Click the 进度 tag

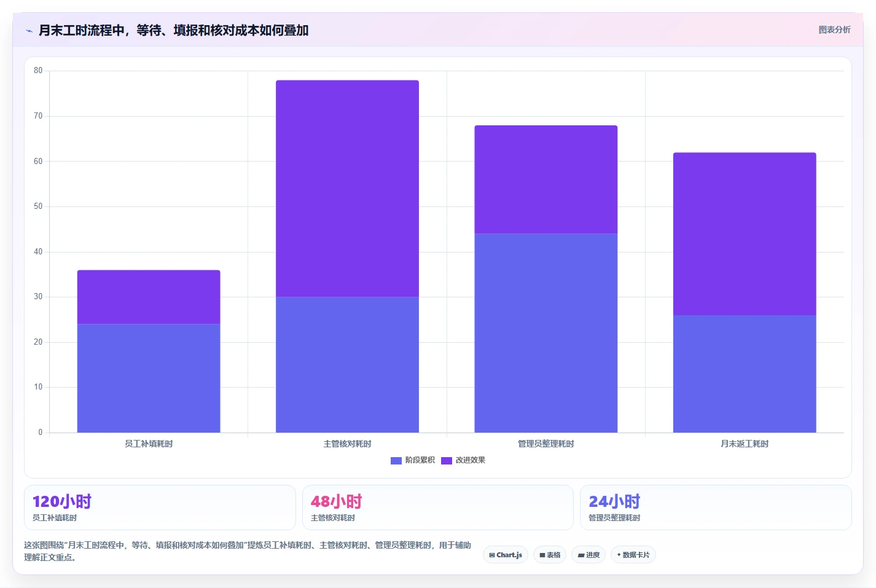(x=589, y=555)
